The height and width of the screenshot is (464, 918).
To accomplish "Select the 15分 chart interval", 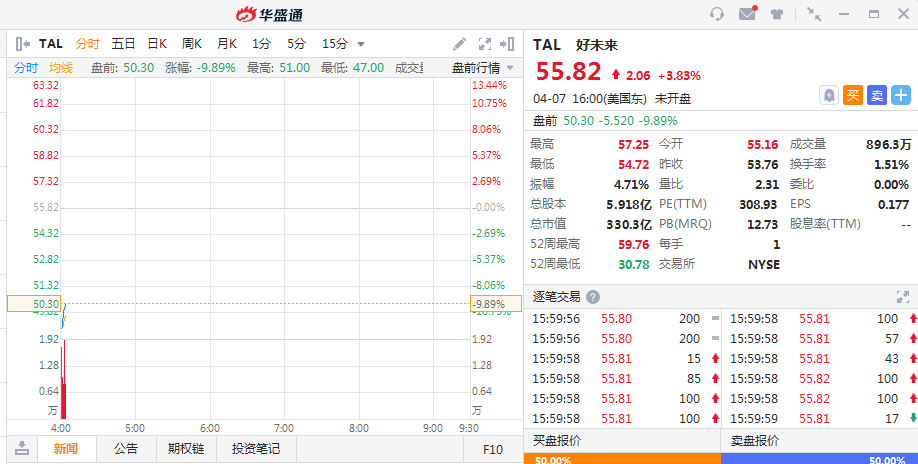I will click(335, 44).
